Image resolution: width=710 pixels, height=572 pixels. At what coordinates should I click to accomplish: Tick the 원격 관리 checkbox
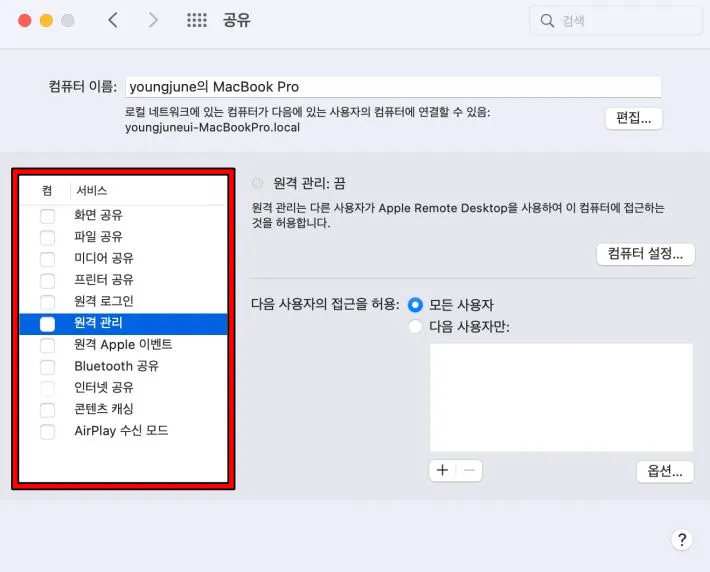click(48, 324)
